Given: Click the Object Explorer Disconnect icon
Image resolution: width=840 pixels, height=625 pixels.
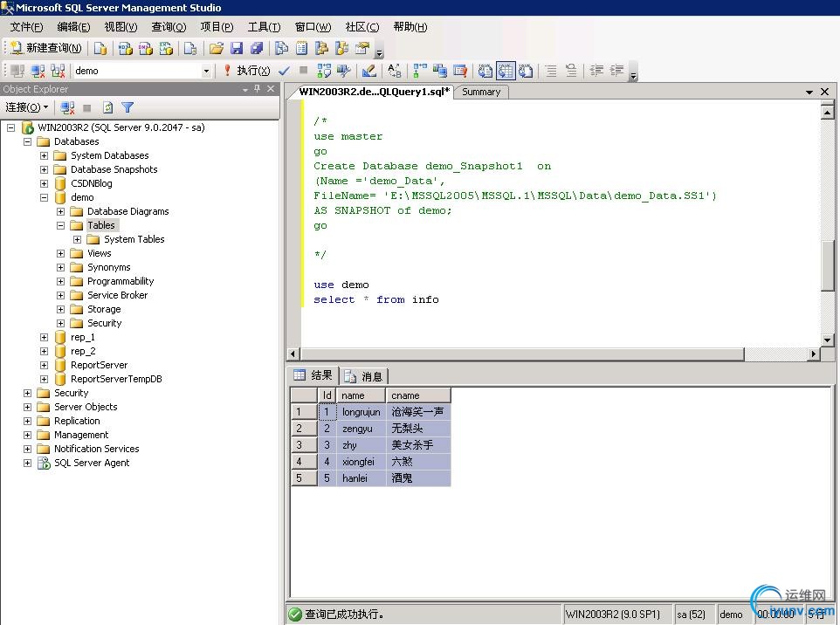Looking at the screenshot, I should (x=67, y=107).
